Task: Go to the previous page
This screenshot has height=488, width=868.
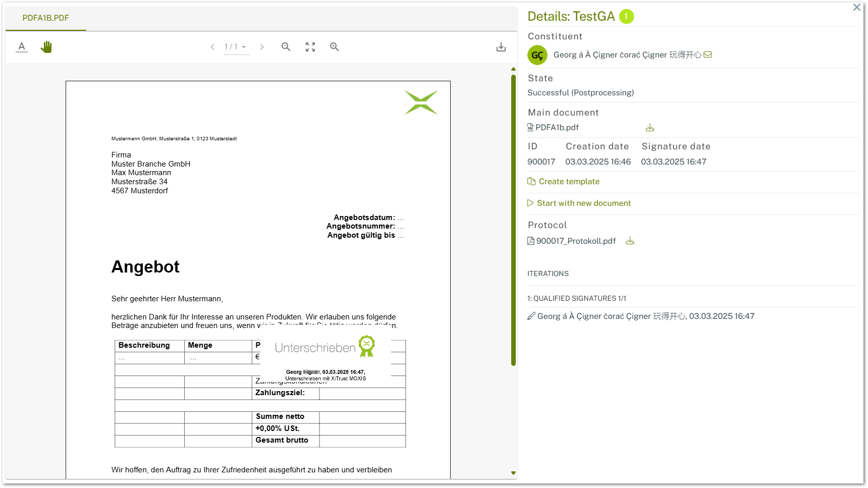Action: point(212,47)
